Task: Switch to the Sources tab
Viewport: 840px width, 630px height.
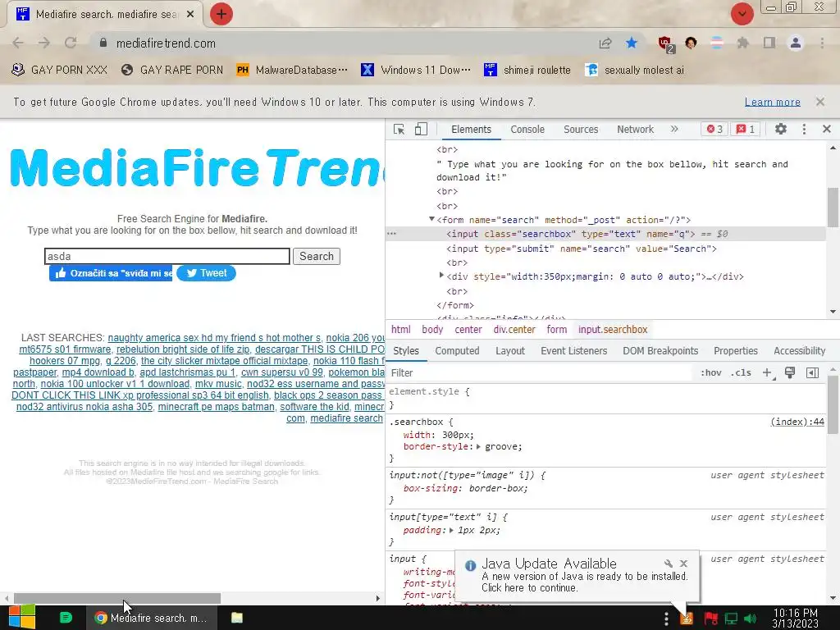Action: (x=581, y=129)
